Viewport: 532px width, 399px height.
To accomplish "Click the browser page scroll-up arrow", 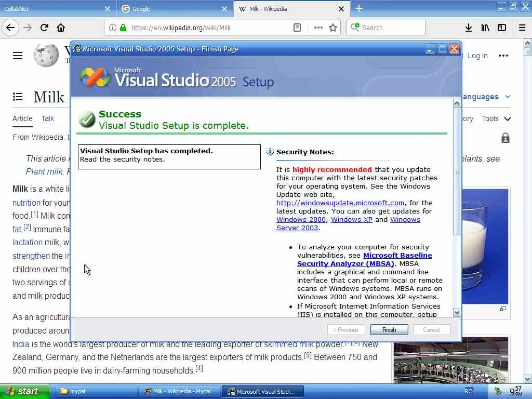I will [528, 43].
